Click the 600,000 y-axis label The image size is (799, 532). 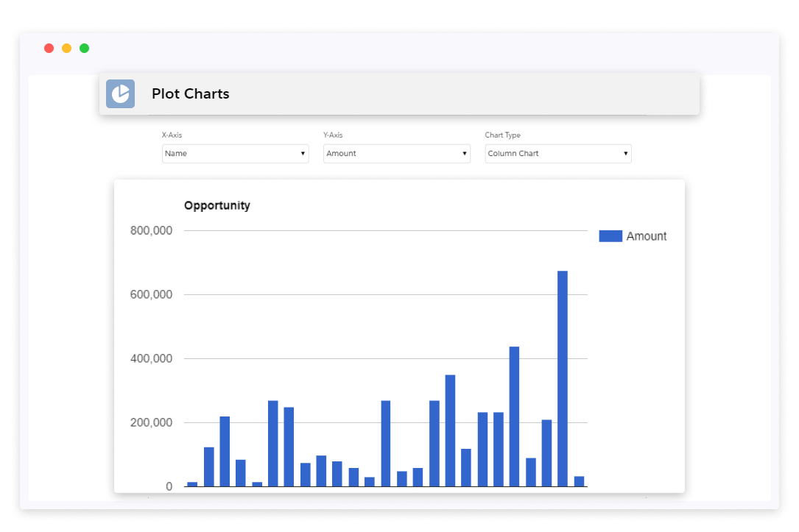152,295
